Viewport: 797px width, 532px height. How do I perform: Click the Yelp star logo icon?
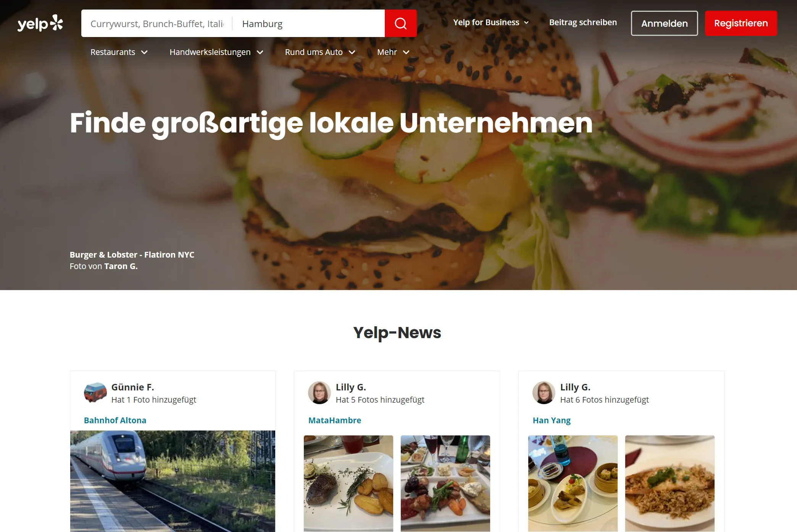56,22
